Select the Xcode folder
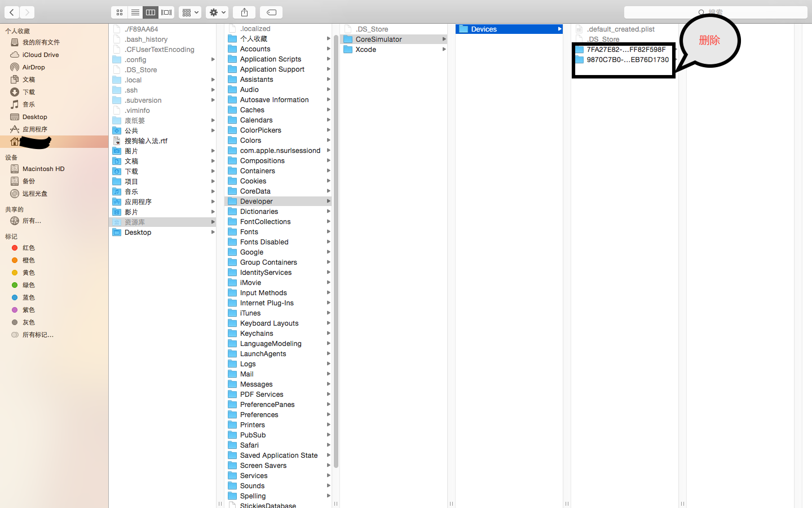The width and height of the screenshot is (812, 508). click(x=394, y=50)
